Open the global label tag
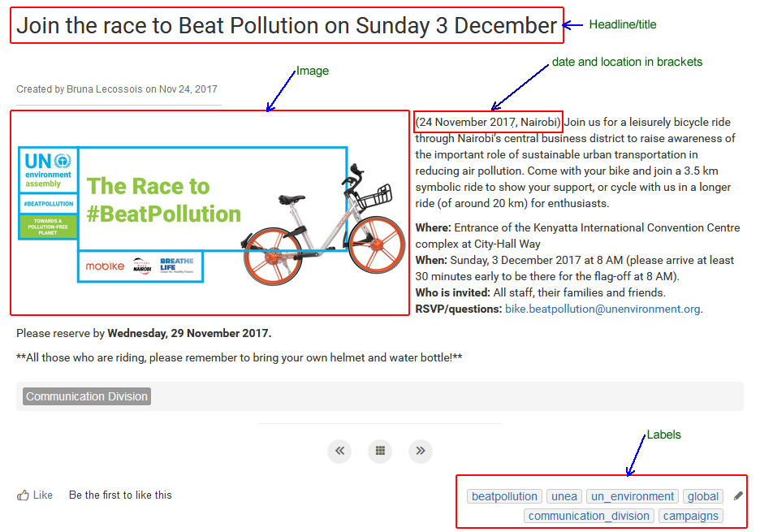The width and height of the screenshot is (760, 532). 703,496
